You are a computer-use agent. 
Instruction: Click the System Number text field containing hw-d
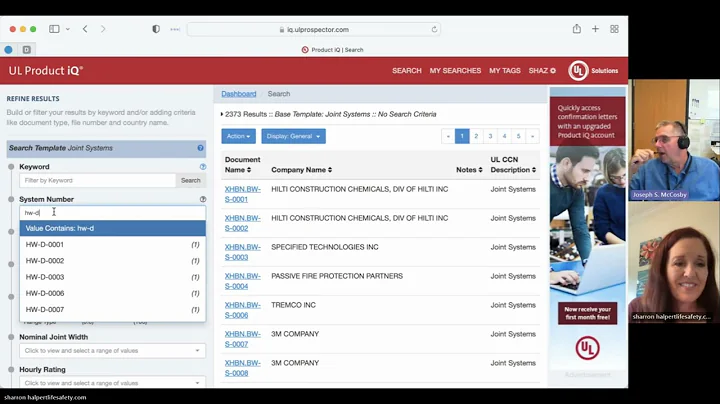point(112,213)
